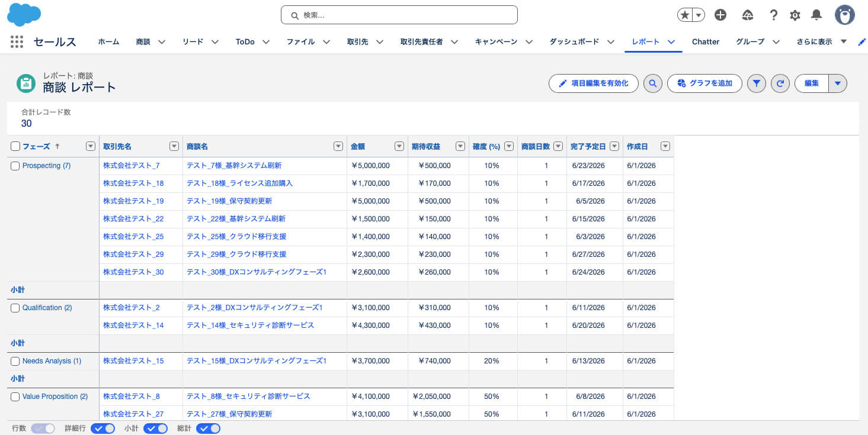Open the report filter funnel icon
The width and height of the screenshot is (868, 435).
pyautogui.click(x=756, y=83)
